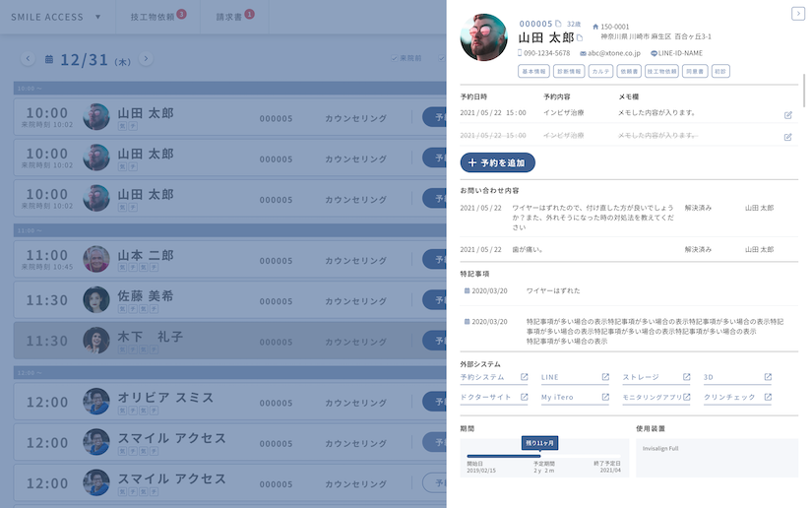Open 予約システム external link icon

[524, 377]
